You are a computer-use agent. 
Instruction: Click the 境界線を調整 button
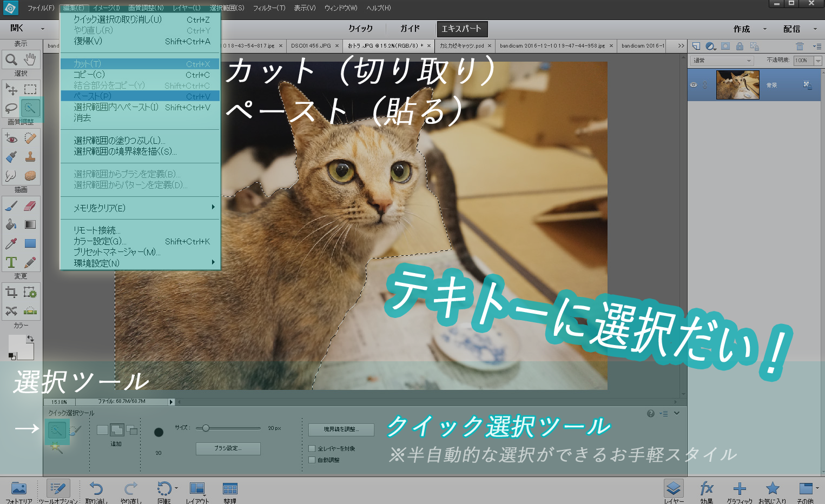341,429
